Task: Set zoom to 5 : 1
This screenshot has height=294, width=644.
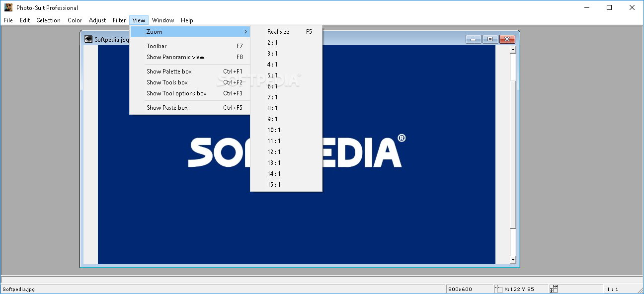Action: click(x=286, y=75)
